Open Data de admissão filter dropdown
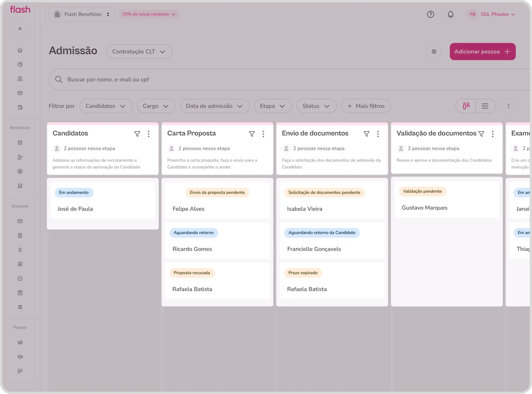The image size is (532, 394). click(214, 106)
